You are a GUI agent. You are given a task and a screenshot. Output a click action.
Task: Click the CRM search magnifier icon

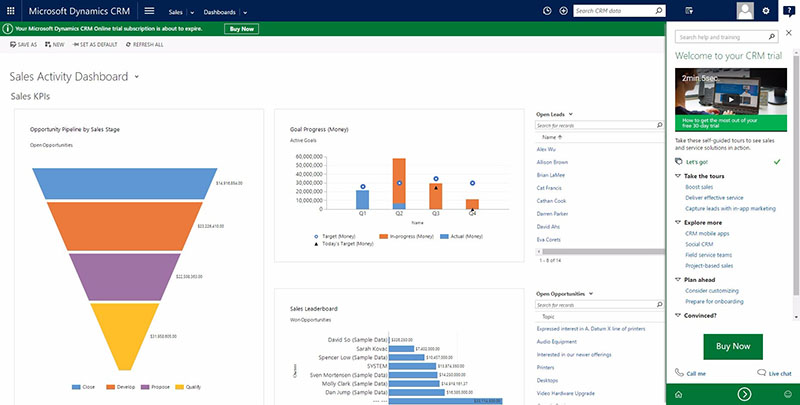coord(659,11)
